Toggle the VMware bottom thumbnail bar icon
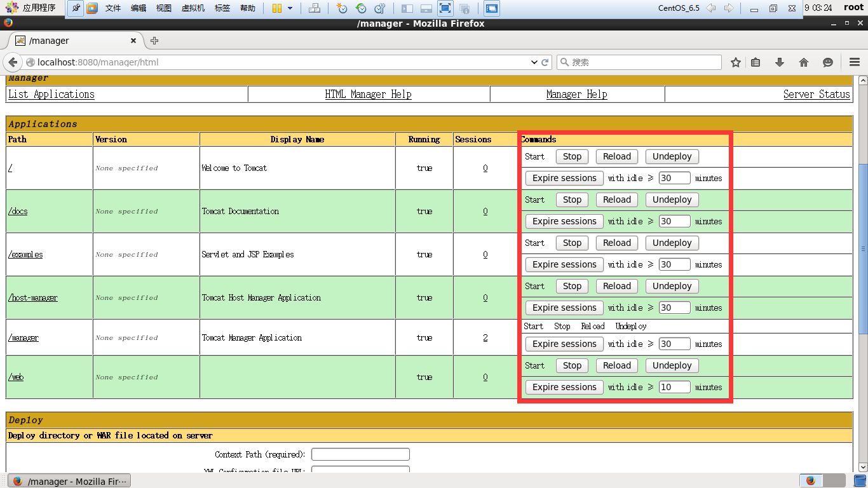 pos(426,8)
